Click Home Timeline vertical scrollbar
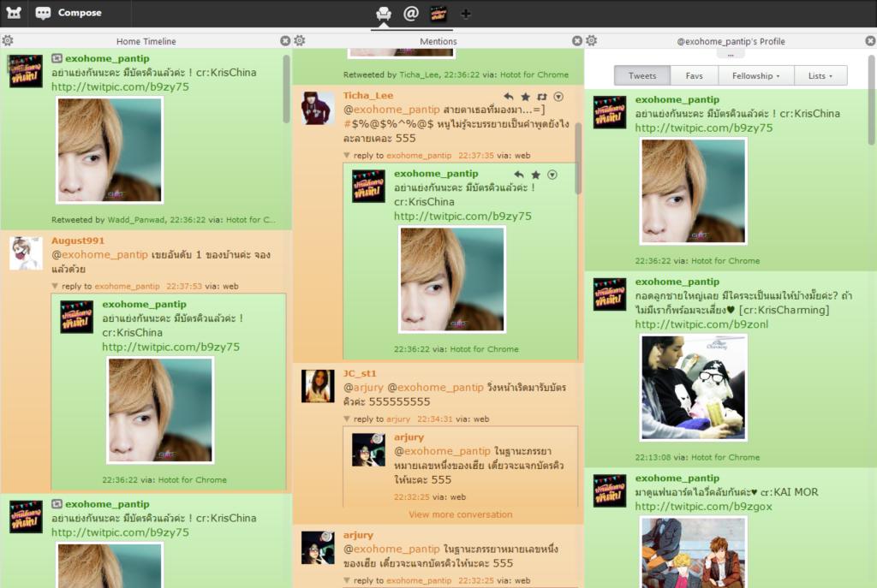Screen dimensions: 877x588 pos(286,89)
